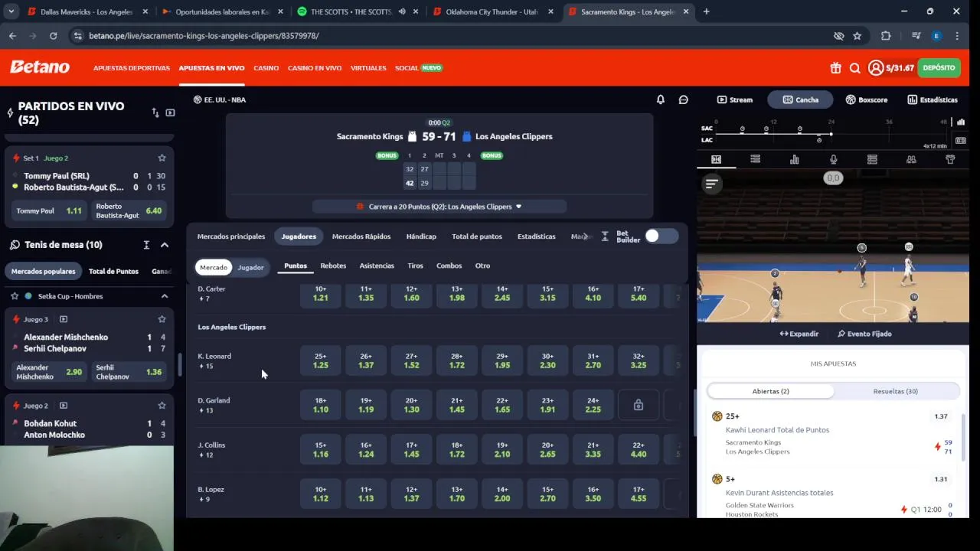Screen dimensions: 980x551
Task: Open the Mercados principales tab
Action: coord(231,236)
